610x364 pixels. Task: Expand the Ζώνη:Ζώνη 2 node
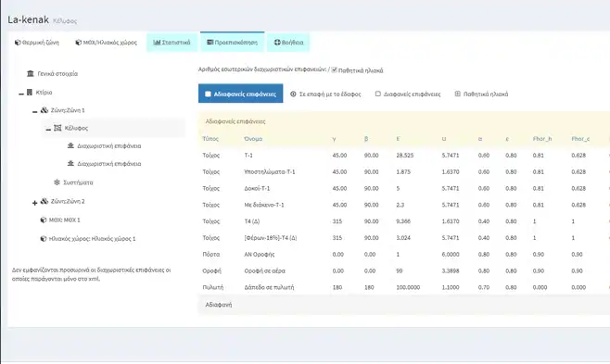(x=34, y=203)
